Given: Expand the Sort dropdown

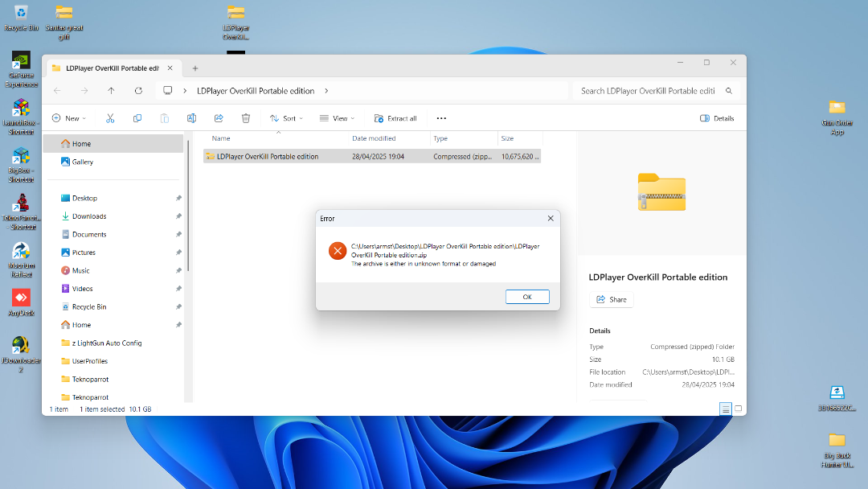Looking at the screenshot, I should [287, 118].
